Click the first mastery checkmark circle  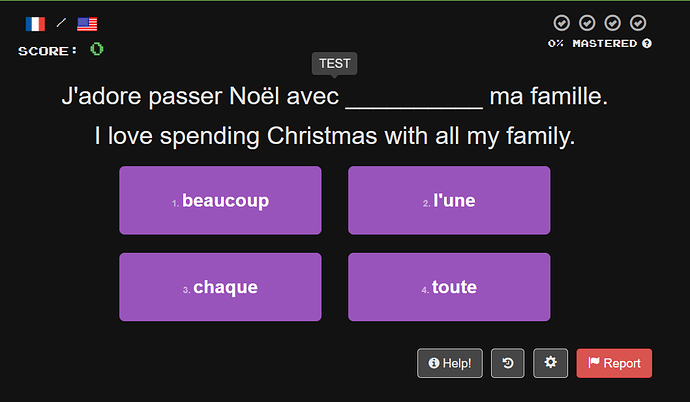pyautogui.click(x=562, y=23)
